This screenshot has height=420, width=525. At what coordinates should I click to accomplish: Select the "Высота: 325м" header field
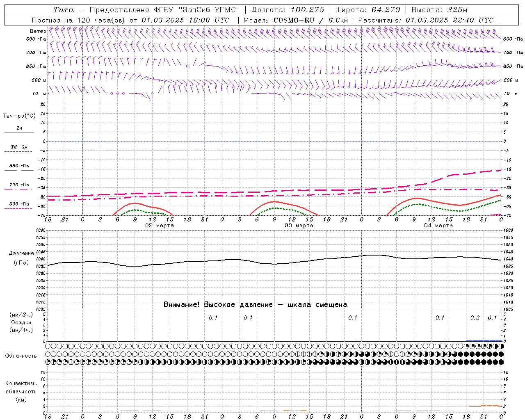click(x=439, y=10)
